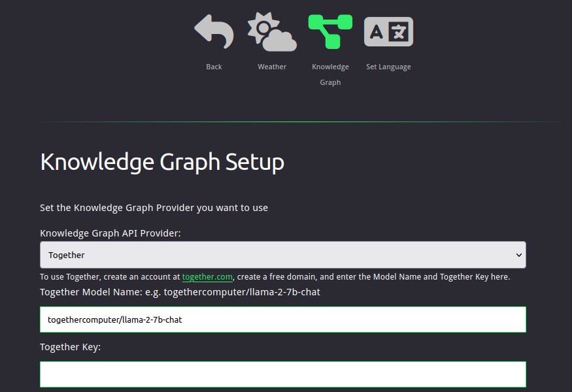The height and width of the screenshot is (392, 572).
Task: Click the "Knowledge Graph Setup" heading
Action: coord(161,161)
